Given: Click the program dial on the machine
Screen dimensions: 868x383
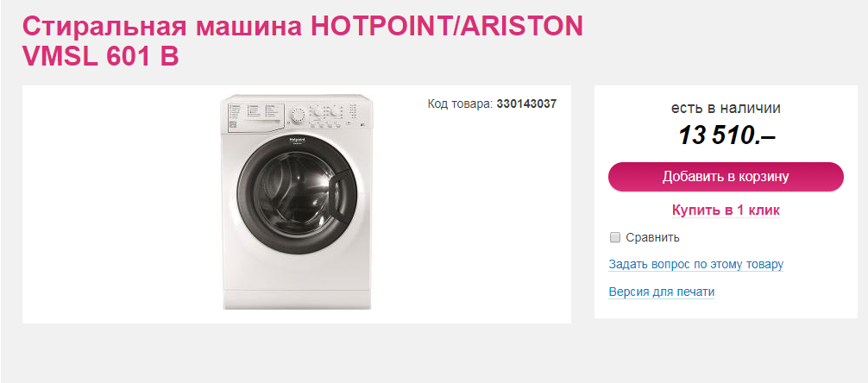Looking at the screenshot, I should click(297, 114).
